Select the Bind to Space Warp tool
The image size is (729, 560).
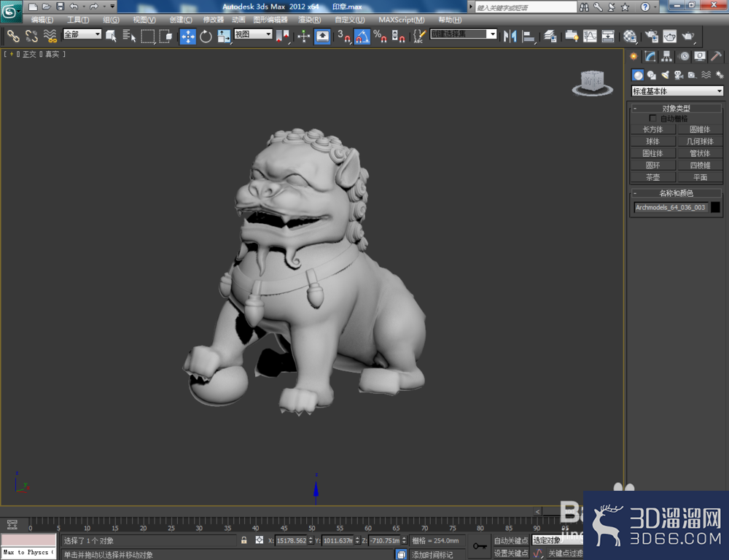coord(50,36)
